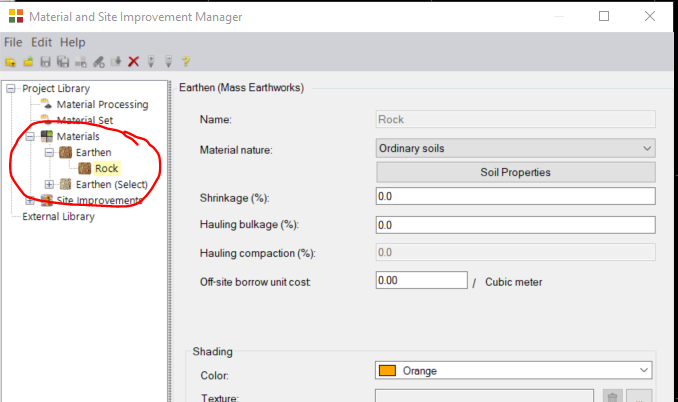Screen dimensions: 678x402
Task: Click the Soil Properties button
Action: point(515,172)
